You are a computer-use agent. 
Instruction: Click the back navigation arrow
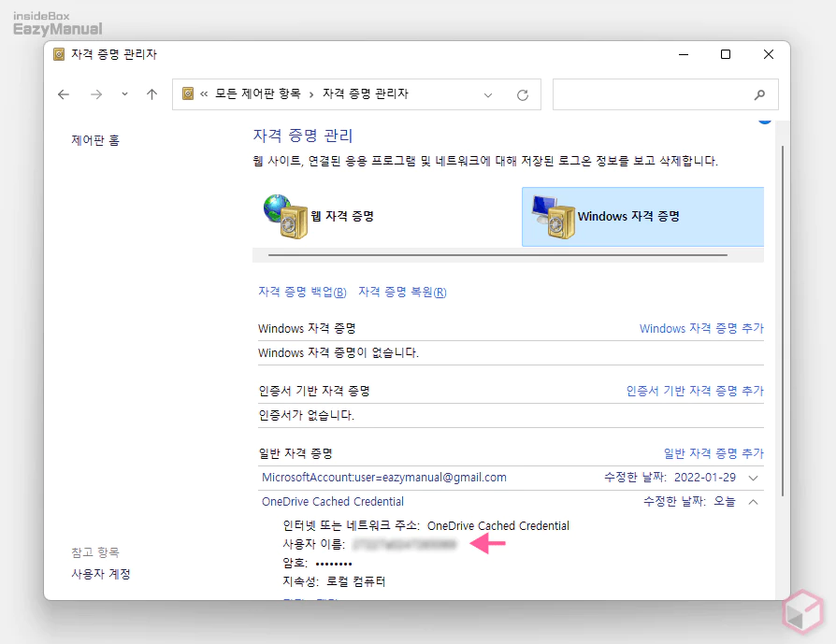63,94
